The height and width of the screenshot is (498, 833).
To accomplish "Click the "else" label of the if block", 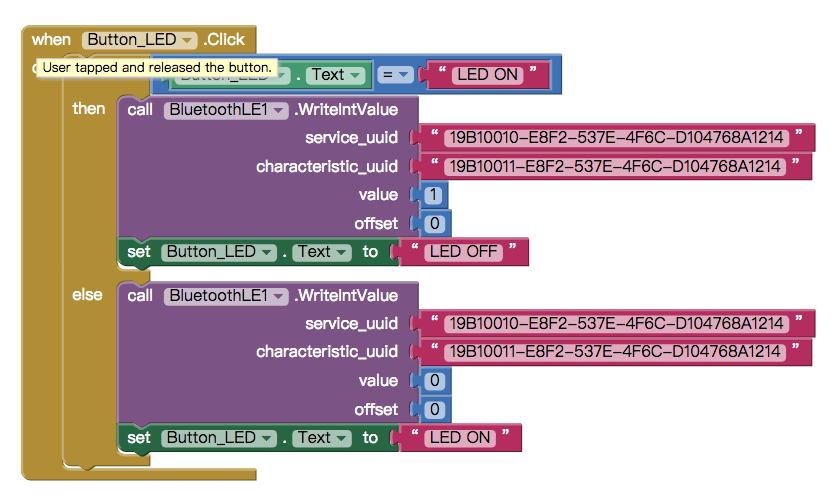I will 87,295.
